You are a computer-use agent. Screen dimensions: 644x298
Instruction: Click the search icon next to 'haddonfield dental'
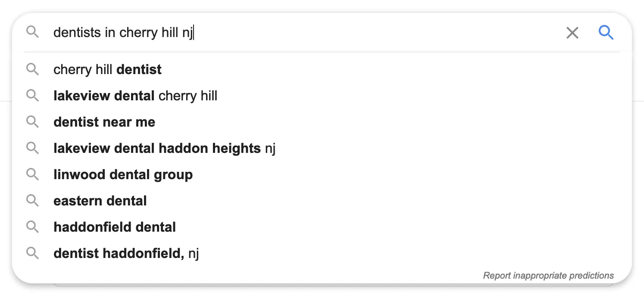[x=32, y=227]
